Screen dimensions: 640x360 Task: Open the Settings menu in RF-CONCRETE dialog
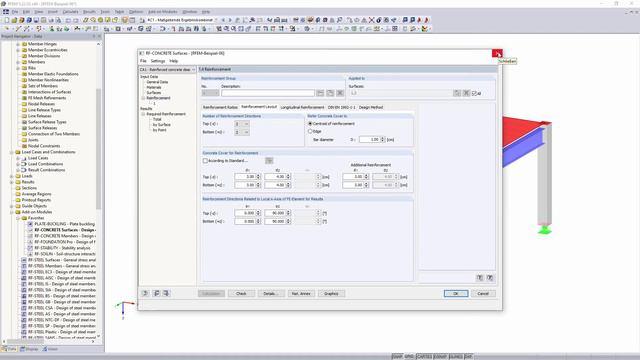pos(158,61)
